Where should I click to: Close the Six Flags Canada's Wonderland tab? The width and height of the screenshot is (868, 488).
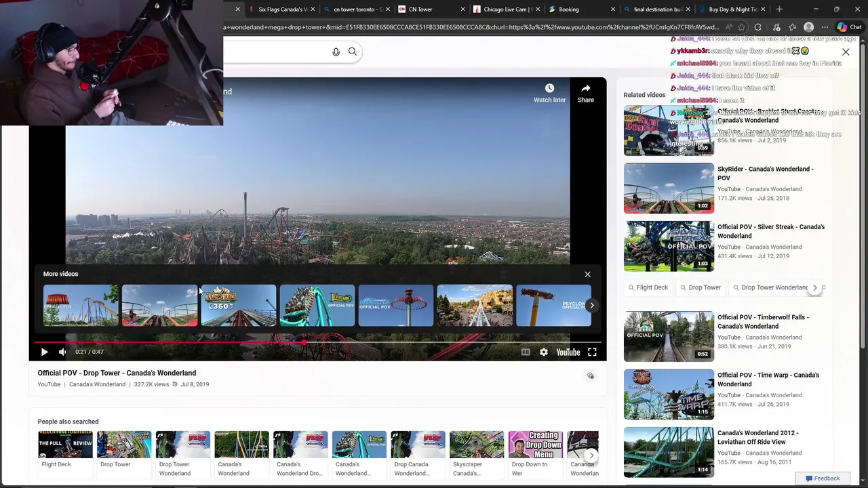coord(313,9)
